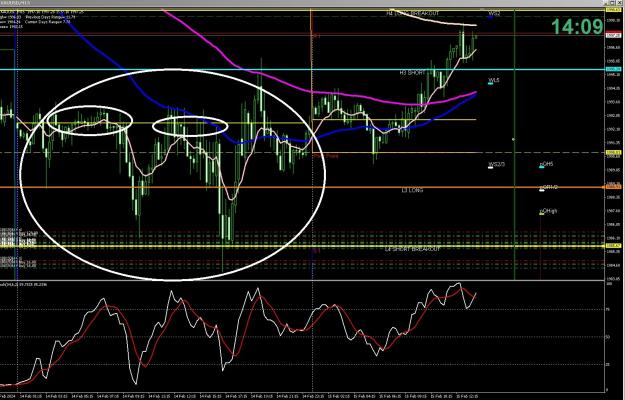Click the Previous Days Range readout

(50, 17)
